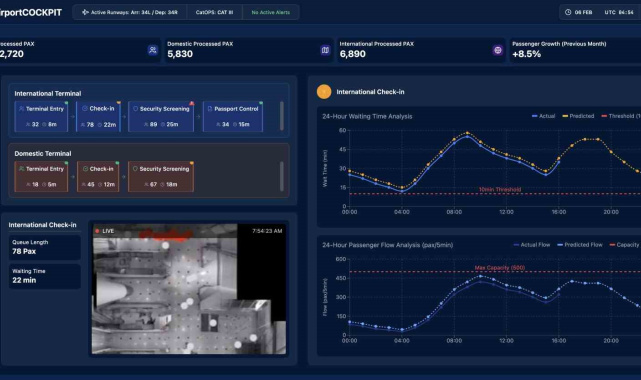Click the Domestic Terminal heading

point(43,154)
